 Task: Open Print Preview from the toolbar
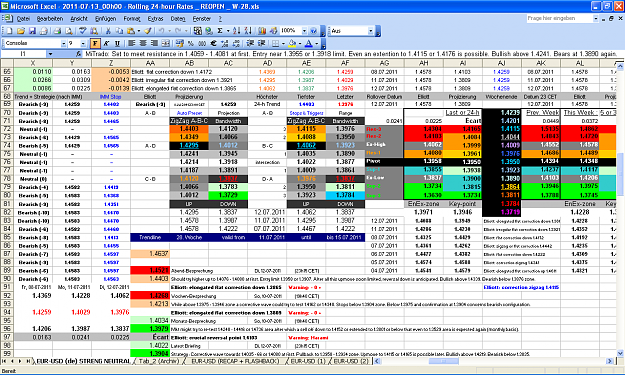(69, 31)
